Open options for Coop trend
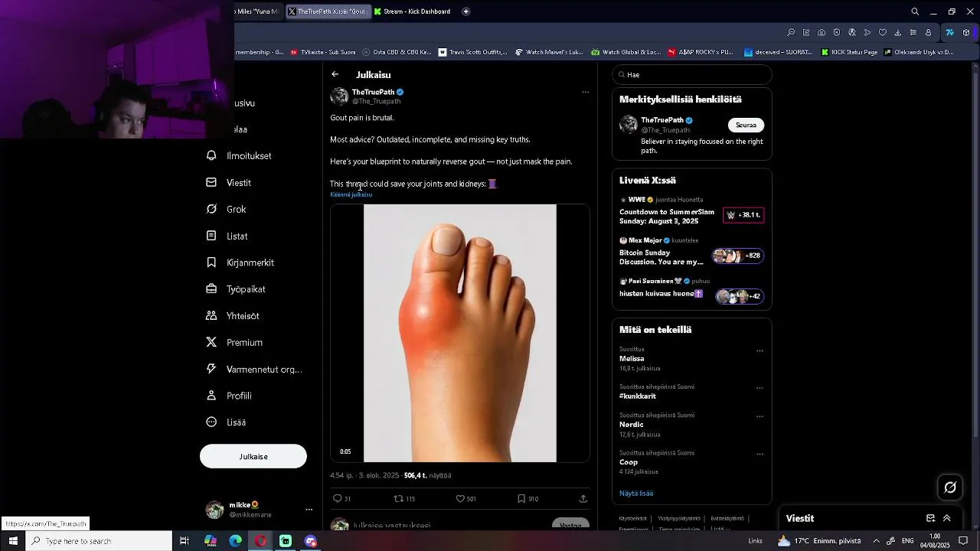 (x=759, y=454)
